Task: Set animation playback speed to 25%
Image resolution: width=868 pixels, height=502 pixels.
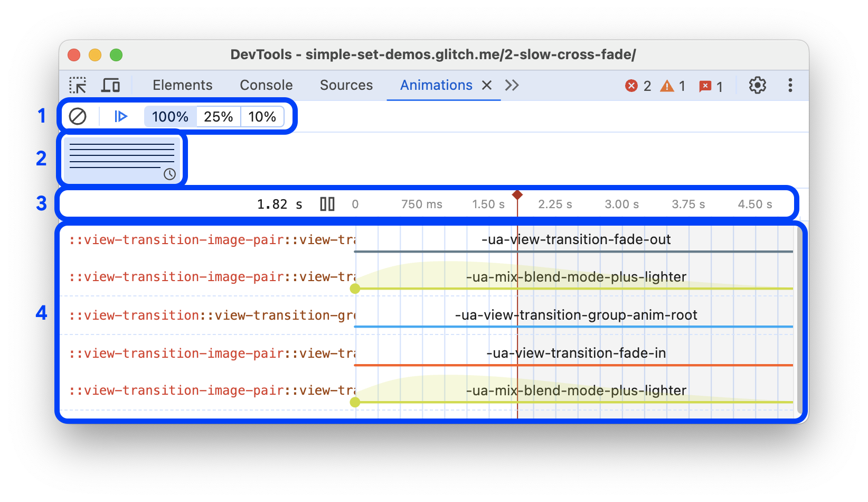Action: [218, 117]
